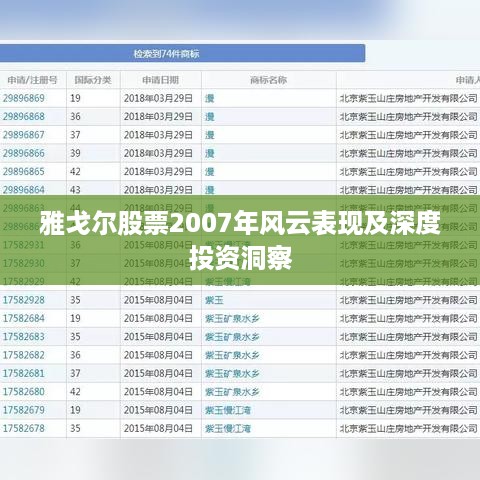Viewport: 480px width, 480px height.
Task: Click the 检索到74件商标 results banner
Action: click(x=182, y=53)
